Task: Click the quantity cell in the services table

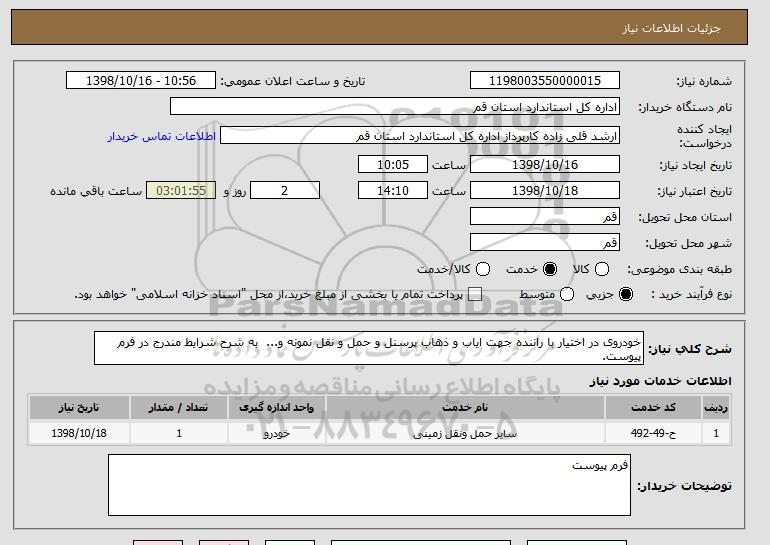Action: click(179, 433)
